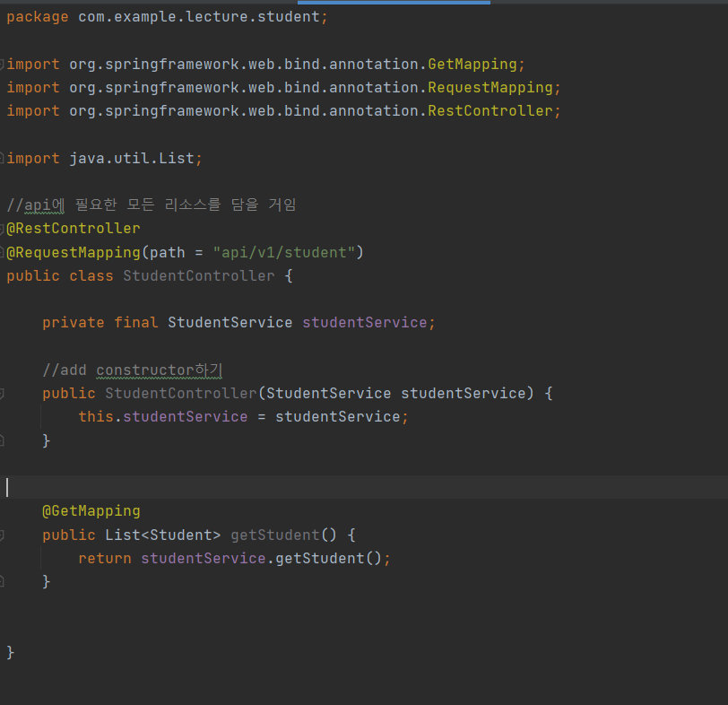Click the @GetMapping annotation
Screen dimensions: 728x705
click(x=91, y=511)
